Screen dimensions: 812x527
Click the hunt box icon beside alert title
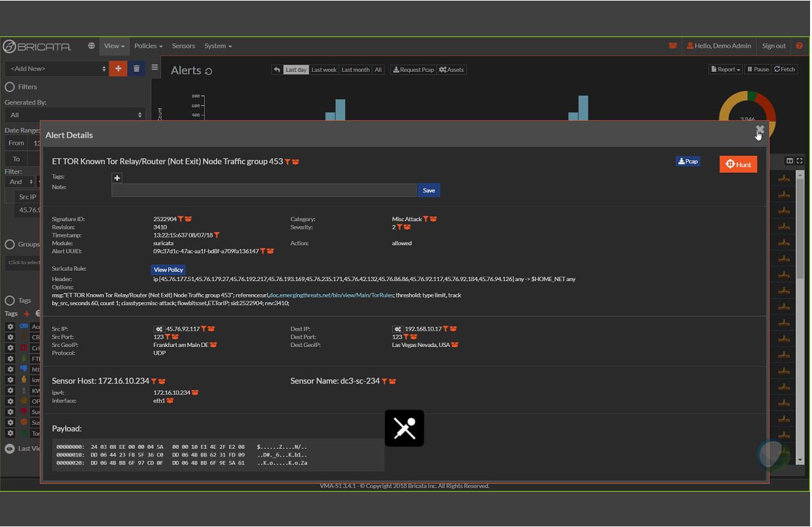(295, 162)
